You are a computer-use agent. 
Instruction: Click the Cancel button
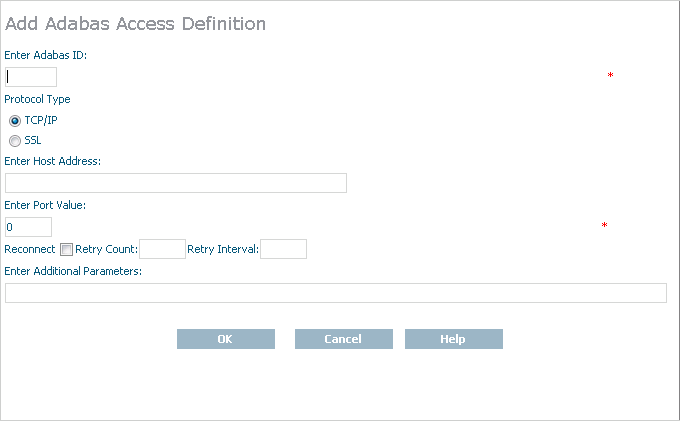[344, 339]
